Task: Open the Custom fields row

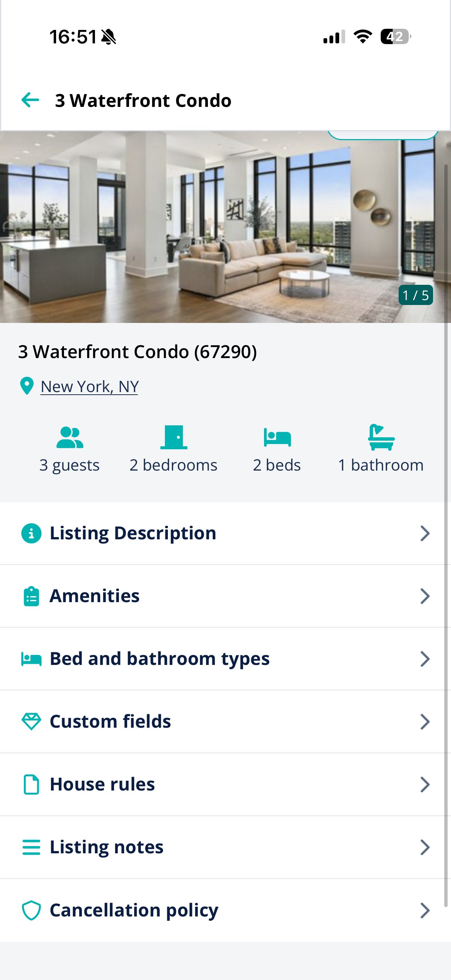Action: (225, 722)
